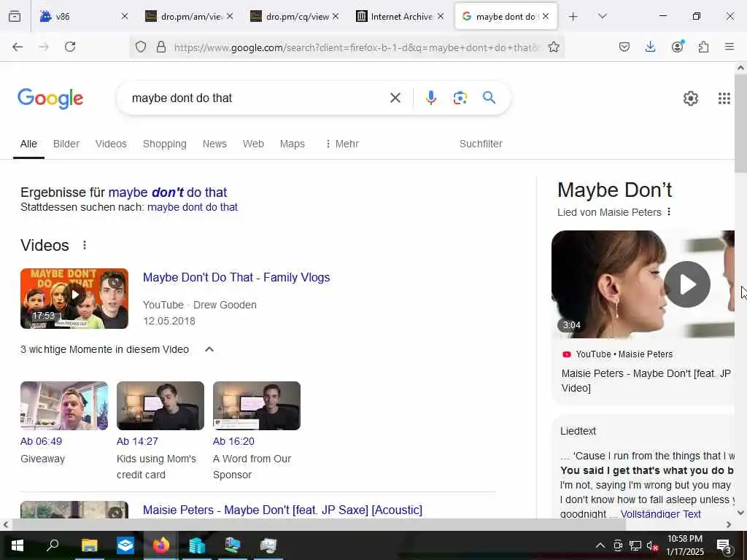Image resolution: width=747 pixels, height=560 pixels.
Task: Open tracking protection shield icon
Action: (141, 47)
